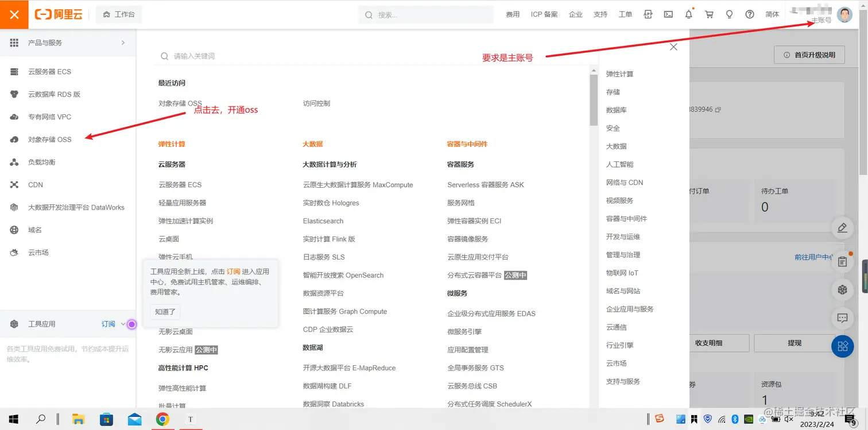Jump to 存储 category
This screenshot has height=430, width=868.
(613, 92)
